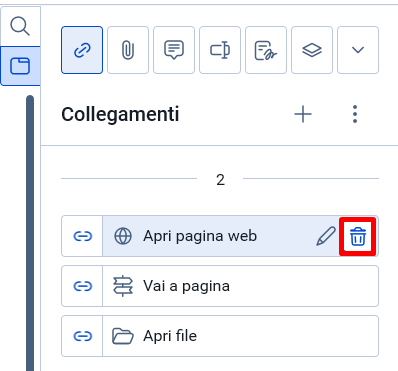Click the vertical scrollbar beside the sidebar
Image resolution: width=398 pixels, height=371 pixels.
30,233
